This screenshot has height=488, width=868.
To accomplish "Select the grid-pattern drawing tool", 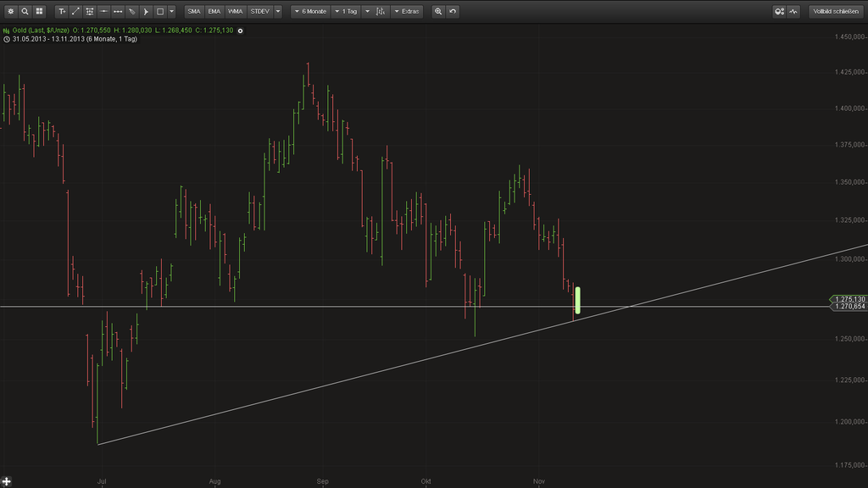I will [x=90, y=11].
